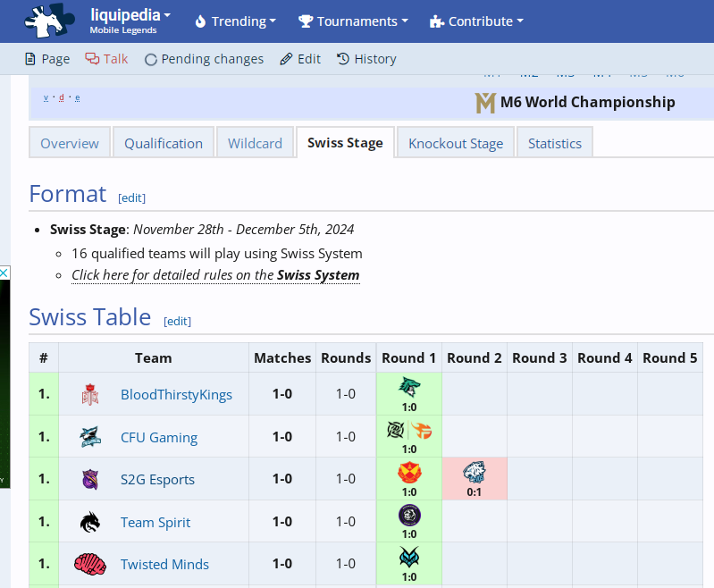Click the Round 5 column header
The image size is (714, 588).
[x=670, y=358]
